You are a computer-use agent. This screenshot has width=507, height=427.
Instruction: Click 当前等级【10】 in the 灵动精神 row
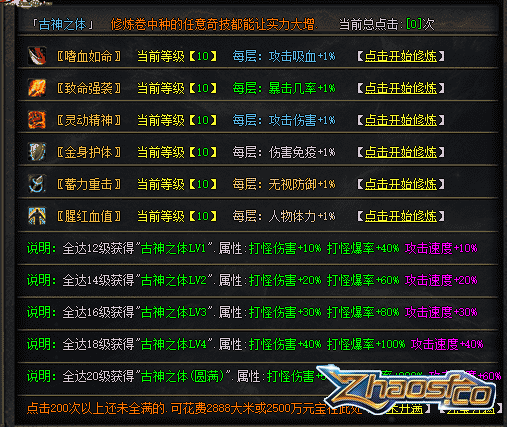point(177,120)
